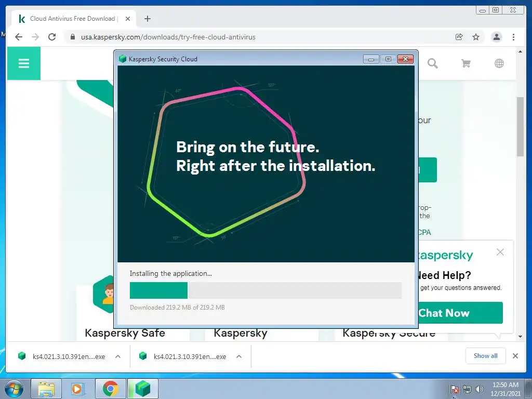The image size is (532, 399).
Task: Click the address bar URL
Action: pos(168,37)
